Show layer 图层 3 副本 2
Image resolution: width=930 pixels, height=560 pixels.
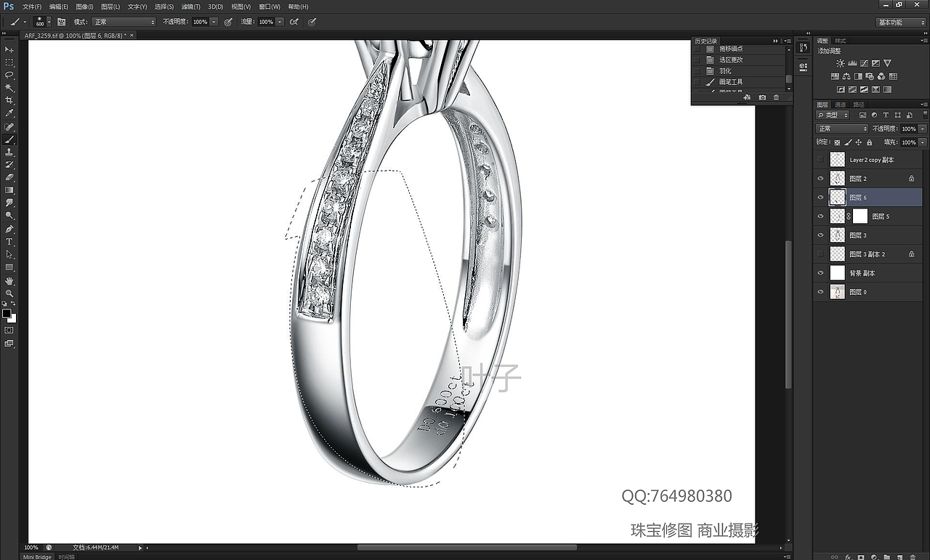[x=820, y=254]
